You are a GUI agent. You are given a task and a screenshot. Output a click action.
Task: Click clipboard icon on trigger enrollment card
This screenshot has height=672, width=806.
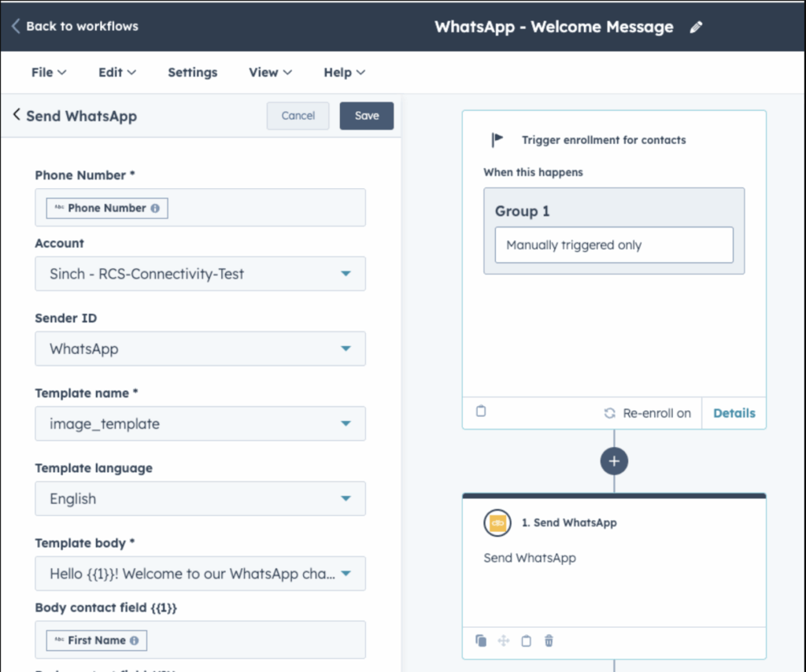pos(481,412)
